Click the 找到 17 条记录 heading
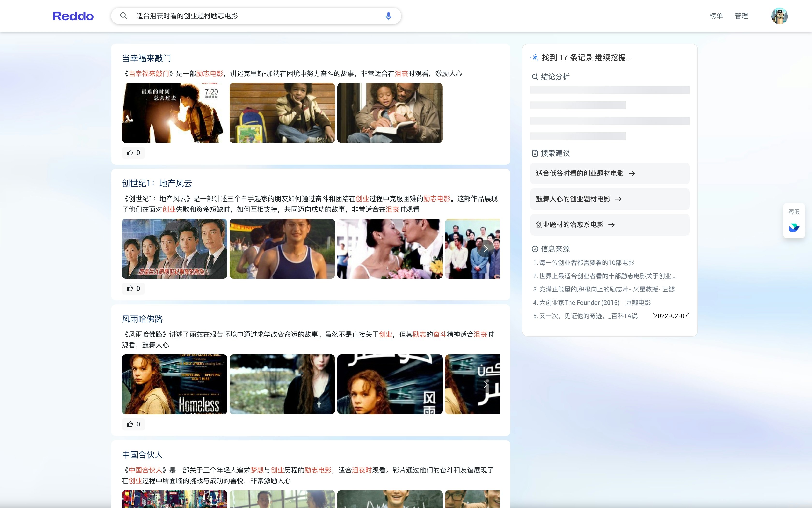Screen dimensions: 812x508 (587, 58)
